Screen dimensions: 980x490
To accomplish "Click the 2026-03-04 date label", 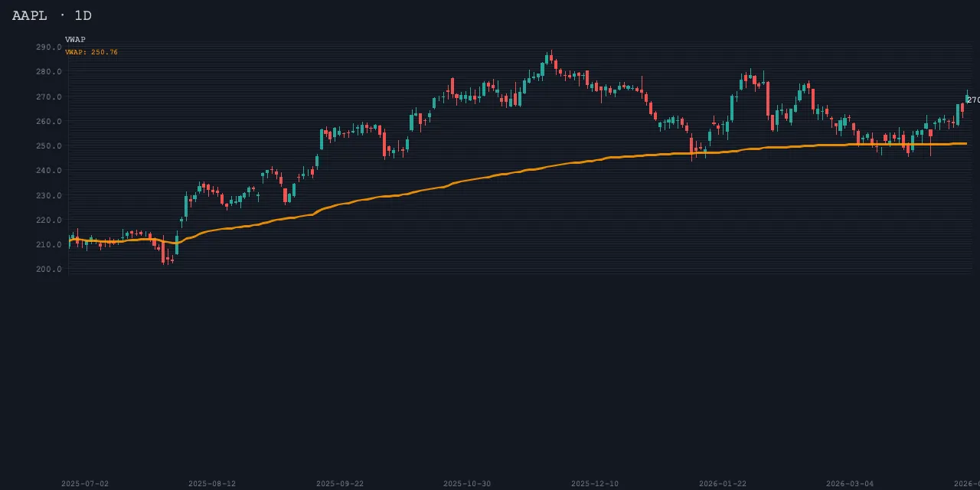I will (x=850, y=484).
